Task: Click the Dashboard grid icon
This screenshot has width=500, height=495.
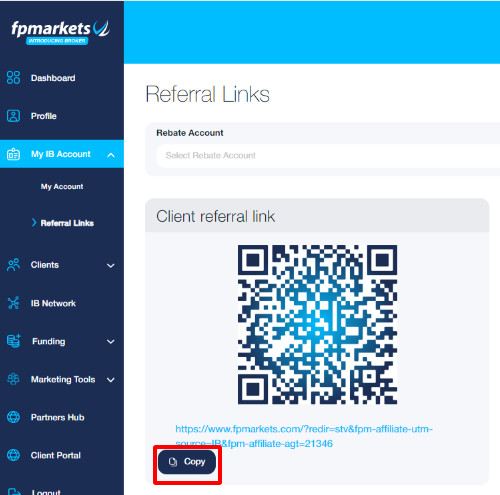Action: click(x=13, y=78)
